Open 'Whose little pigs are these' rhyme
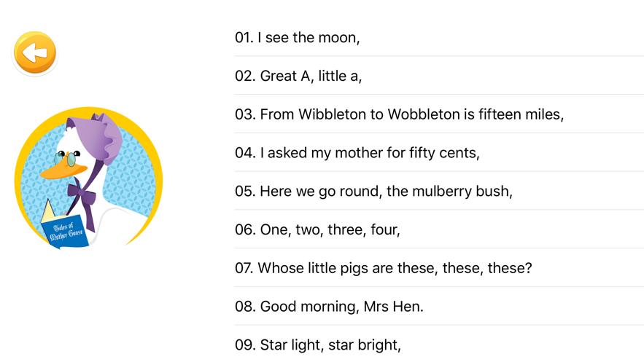 (x=383, y=268)
